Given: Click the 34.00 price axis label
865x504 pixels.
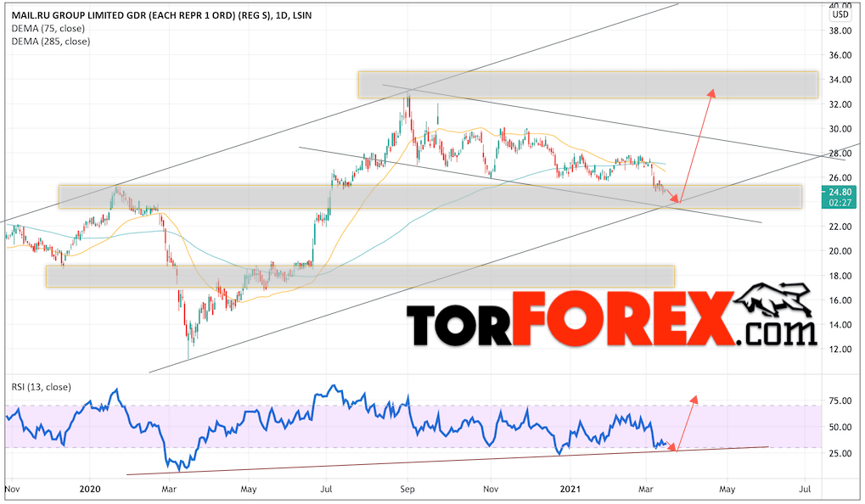Looking at the screenshot, I should (840, 80).
